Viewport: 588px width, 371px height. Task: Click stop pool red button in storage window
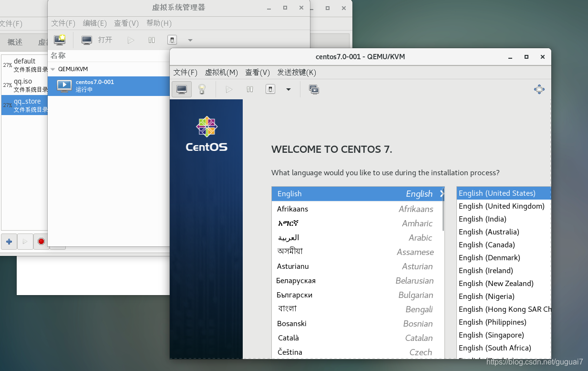(41, 242)
